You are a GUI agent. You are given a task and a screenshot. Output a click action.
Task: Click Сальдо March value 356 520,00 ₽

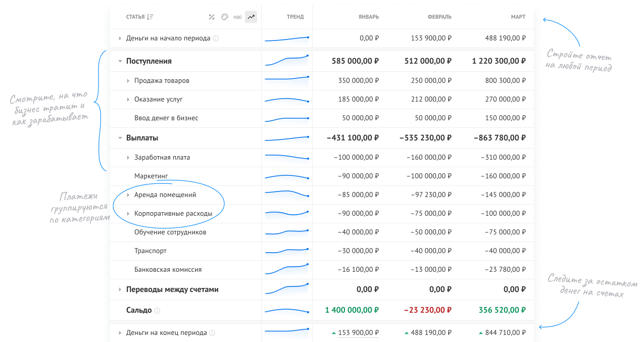502,310
